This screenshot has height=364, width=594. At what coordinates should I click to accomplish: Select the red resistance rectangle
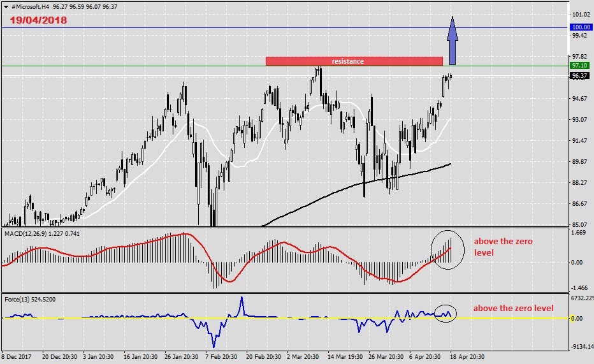tap(354, 61)
